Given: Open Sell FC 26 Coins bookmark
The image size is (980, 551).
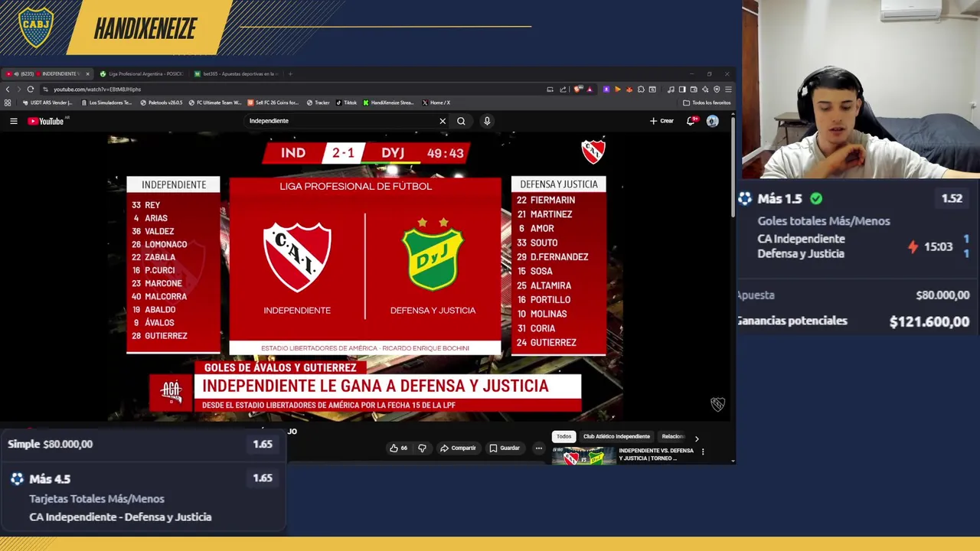Looking at the screenshot, I should 273,103.
